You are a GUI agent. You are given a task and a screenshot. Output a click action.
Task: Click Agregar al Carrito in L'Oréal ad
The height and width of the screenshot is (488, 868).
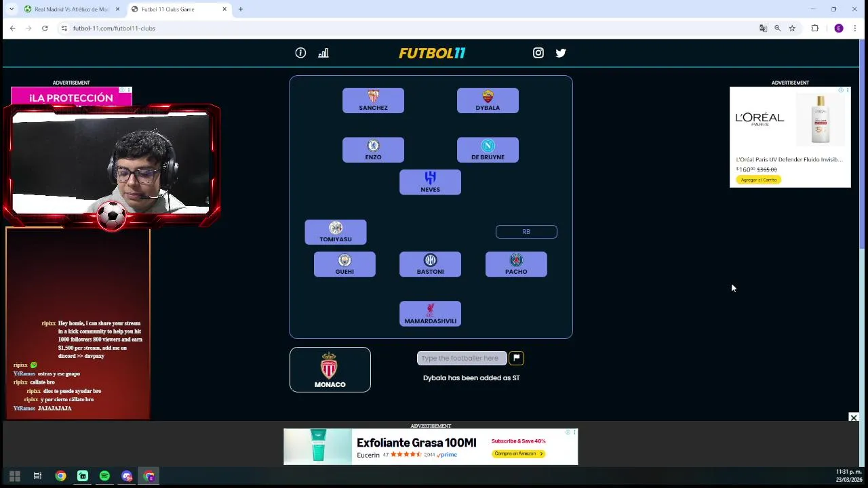[759, 180]
